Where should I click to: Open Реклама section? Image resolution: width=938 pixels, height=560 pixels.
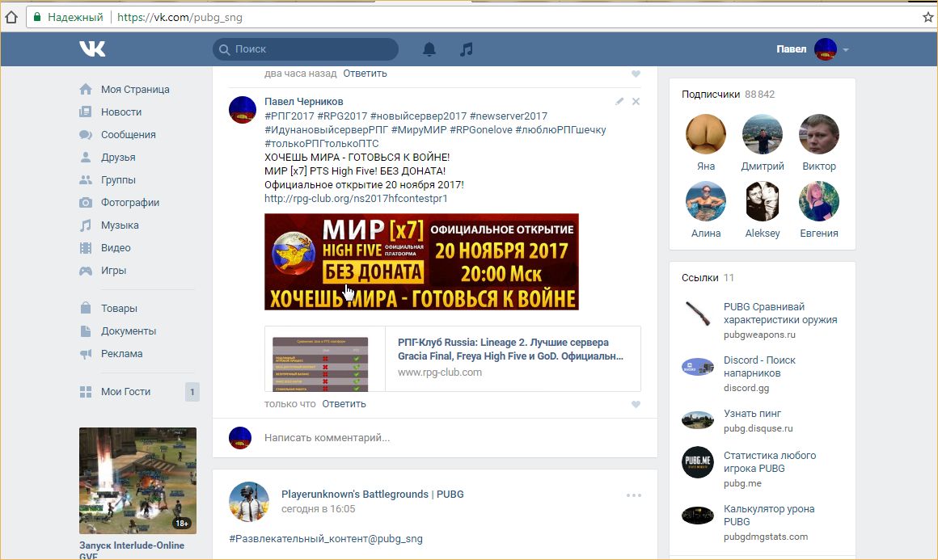121,354
